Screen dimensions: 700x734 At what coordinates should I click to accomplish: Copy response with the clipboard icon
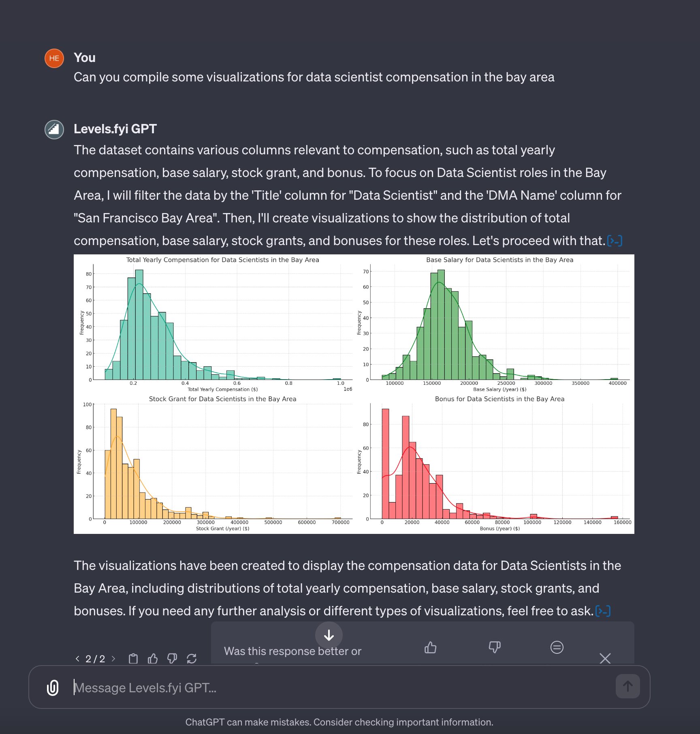[x=133, y=659]
